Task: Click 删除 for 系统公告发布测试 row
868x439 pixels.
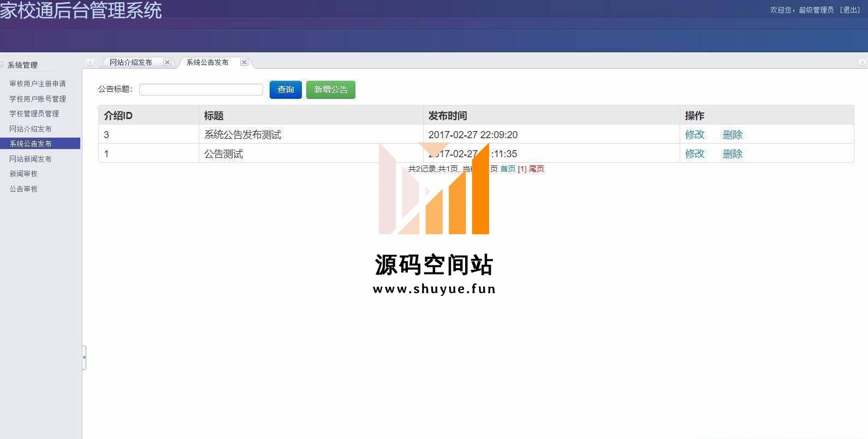Action: tap(733, 134)
